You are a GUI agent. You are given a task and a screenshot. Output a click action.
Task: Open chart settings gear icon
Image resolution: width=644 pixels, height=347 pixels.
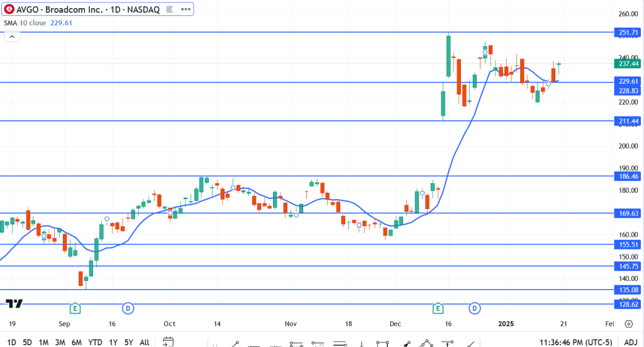click(x=628, y=324)
